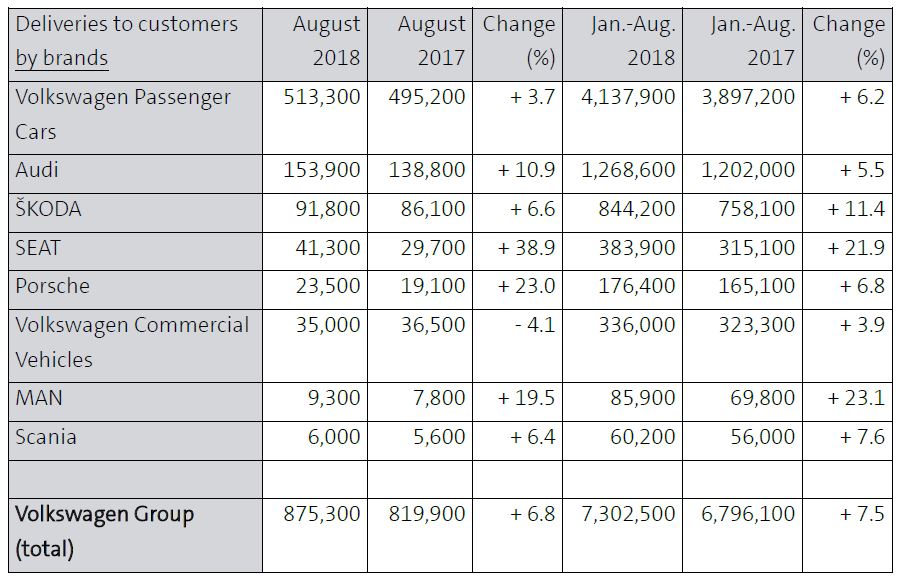This screenshot has height=584, width=904.
Task: Select the + 23.1 change cell for MAN
Action: tap(855, 398)
